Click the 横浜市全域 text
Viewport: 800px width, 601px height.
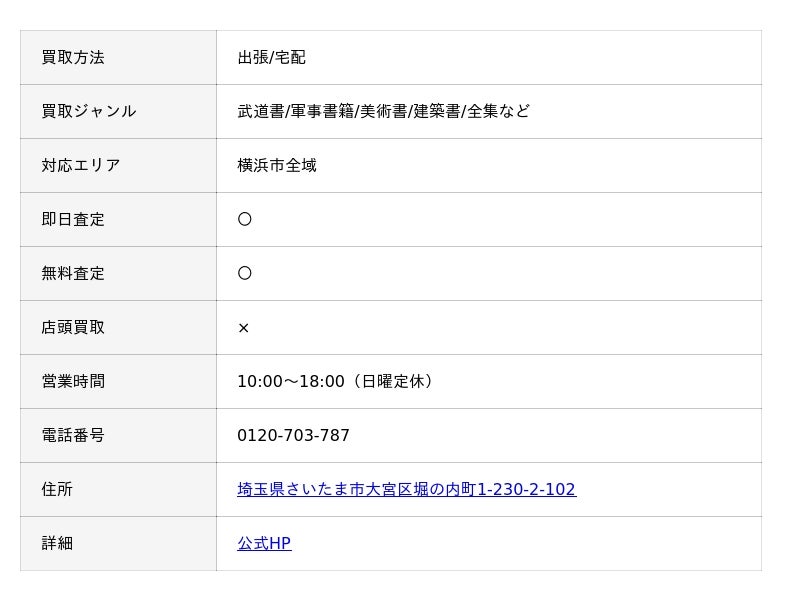point(277,165)
